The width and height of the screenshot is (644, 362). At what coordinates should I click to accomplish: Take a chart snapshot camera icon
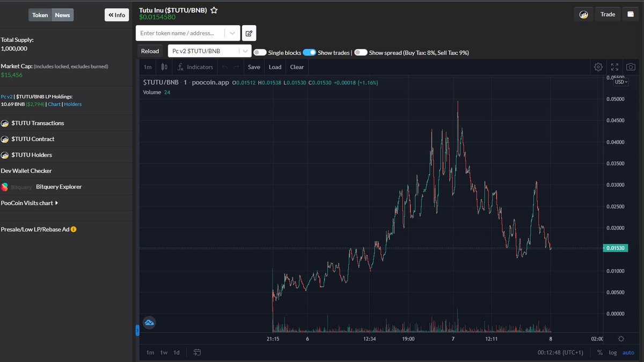(x=631, y=67)
